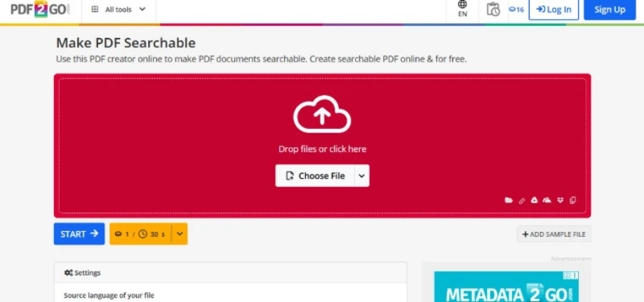Expand the orange cost dropdown chevron

click(180, 234)
